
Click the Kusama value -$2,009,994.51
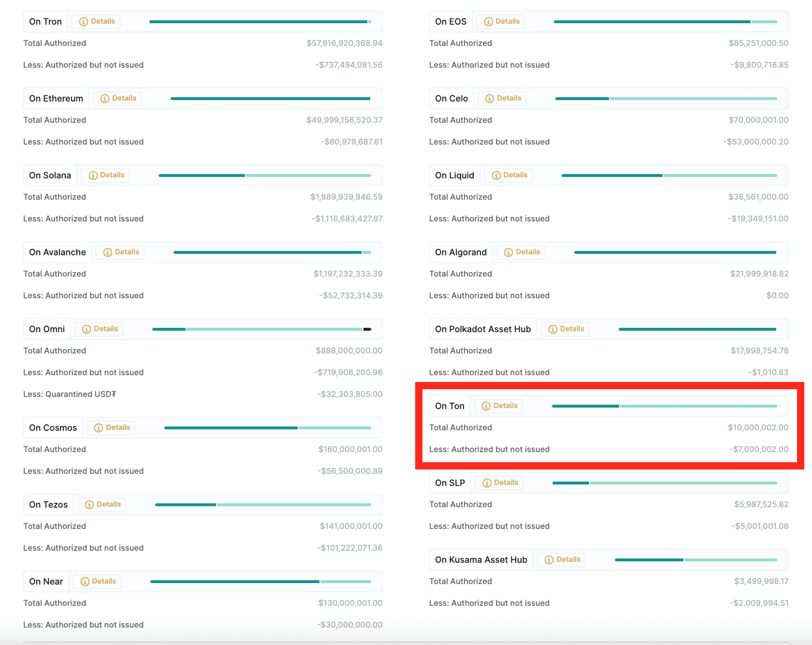point(759,603)
